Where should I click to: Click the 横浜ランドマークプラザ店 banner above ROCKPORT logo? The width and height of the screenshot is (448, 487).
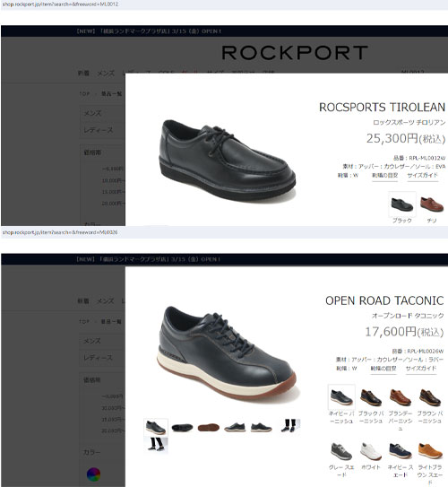149,31
